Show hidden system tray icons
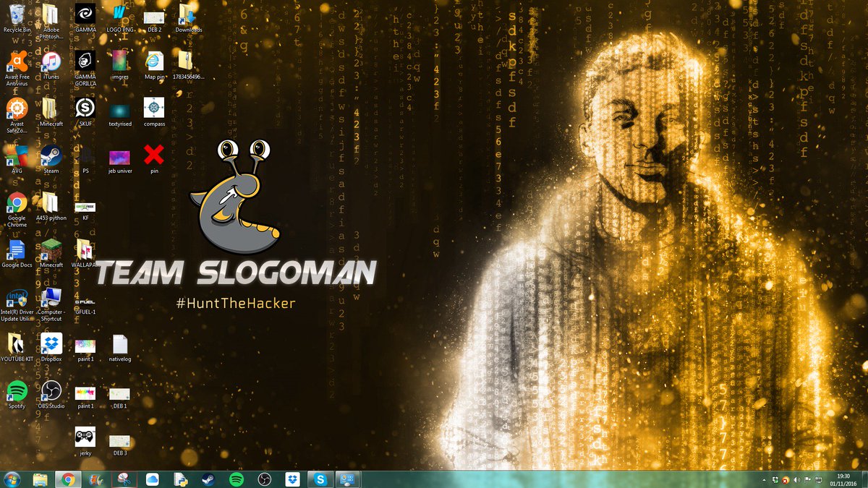868x488 pixels. tap(765, 479)
